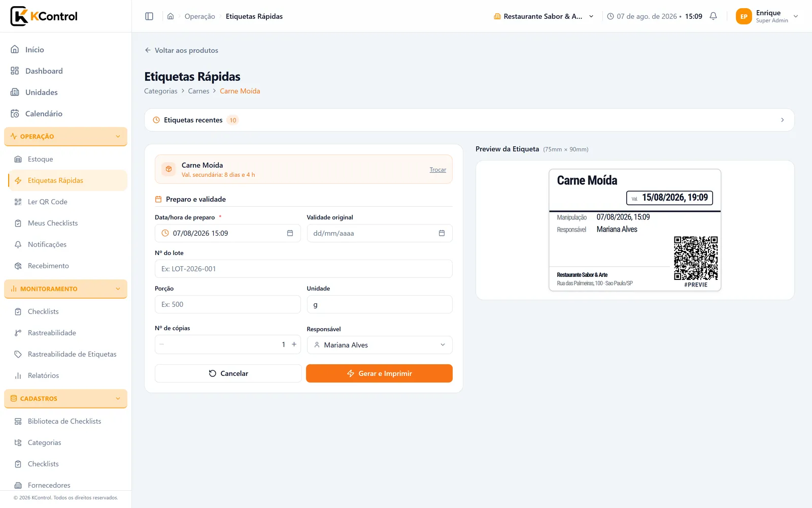
Task: Click the Nº do lote input field
Action: tap(303, 269)
